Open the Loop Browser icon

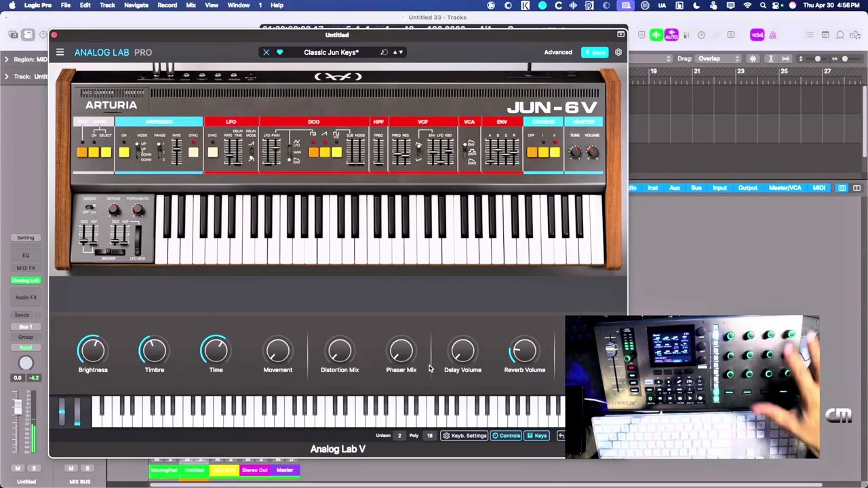840,35
